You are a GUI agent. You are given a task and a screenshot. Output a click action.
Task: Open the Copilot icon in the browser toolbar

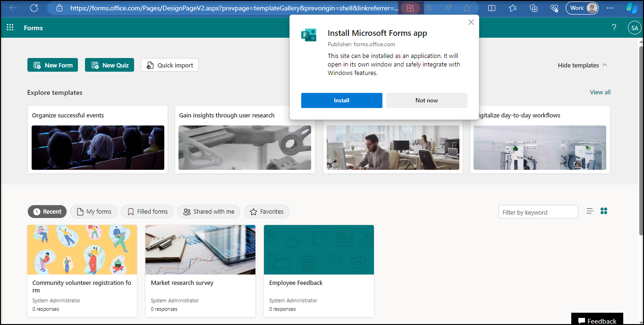pos(632,8)
